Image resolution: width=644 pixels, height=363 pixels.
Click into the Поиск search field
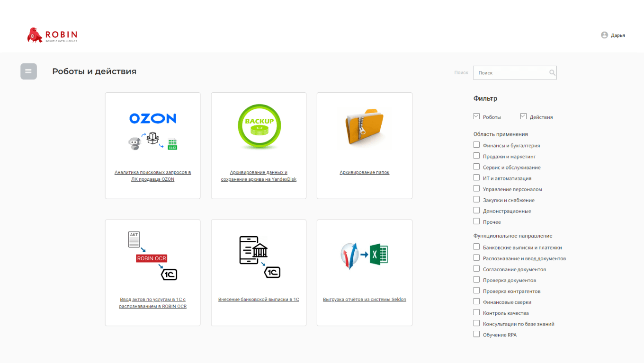pos(510,73)
